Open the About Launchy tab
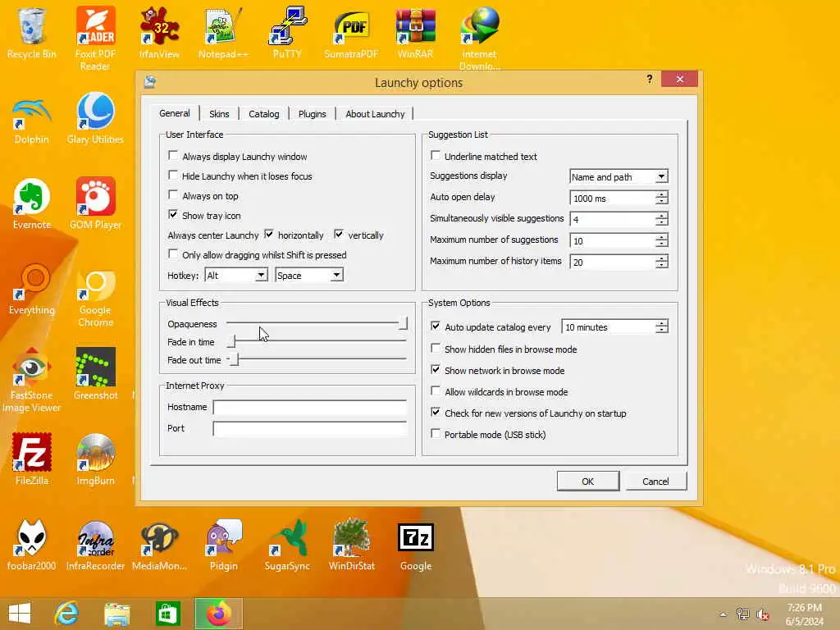840x630 pixels. 375,113
